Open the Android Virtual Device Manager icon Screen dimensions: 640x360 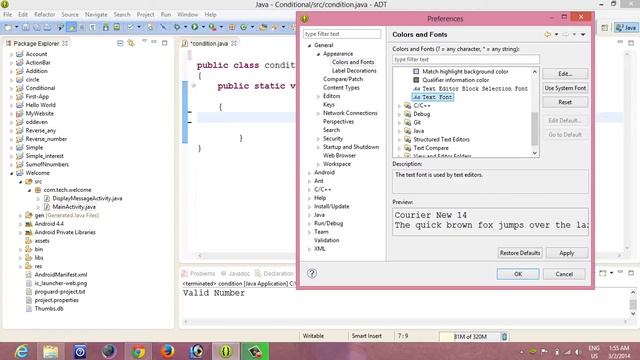(117, 27)
